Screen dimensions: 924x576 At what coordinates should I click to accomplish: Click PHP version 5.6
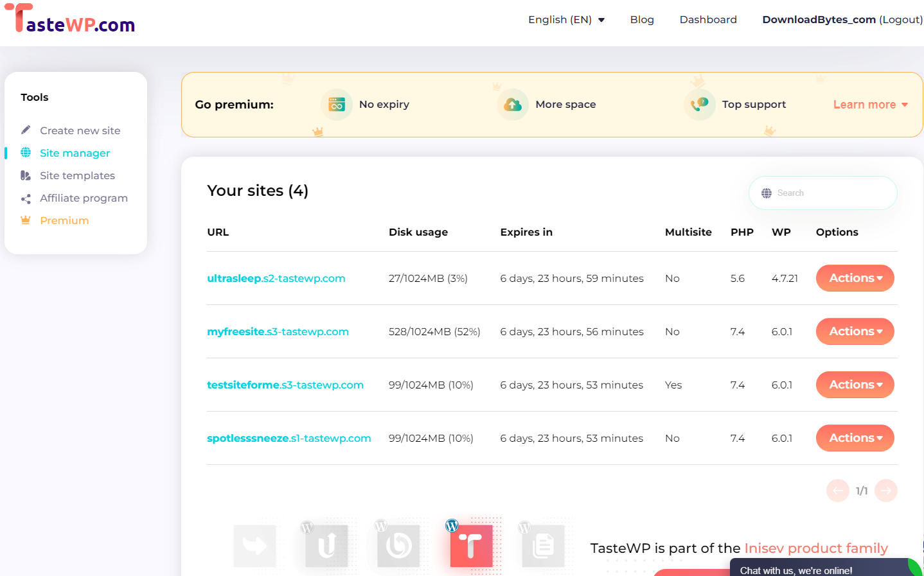point(738,278)
